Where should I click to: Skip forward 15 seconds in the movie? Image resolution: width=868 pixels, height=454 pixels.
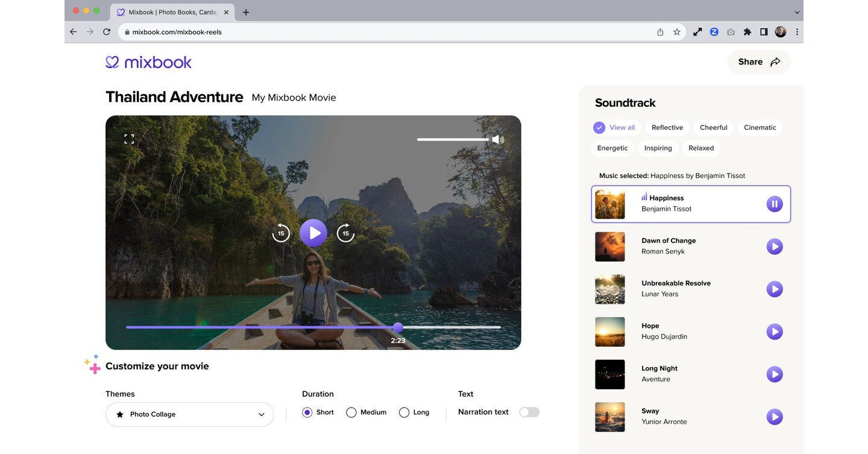tap(346, 233)
